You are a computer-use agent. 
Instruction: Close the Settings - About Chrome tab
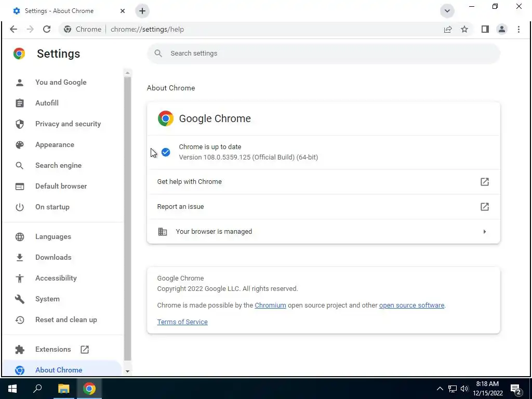[123, 11]
